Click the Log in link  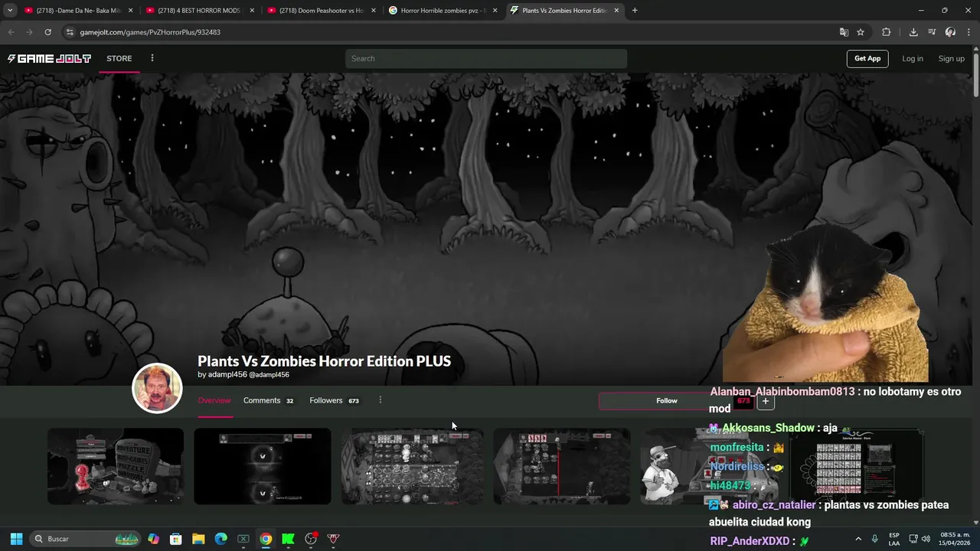(x=913, y=58)
